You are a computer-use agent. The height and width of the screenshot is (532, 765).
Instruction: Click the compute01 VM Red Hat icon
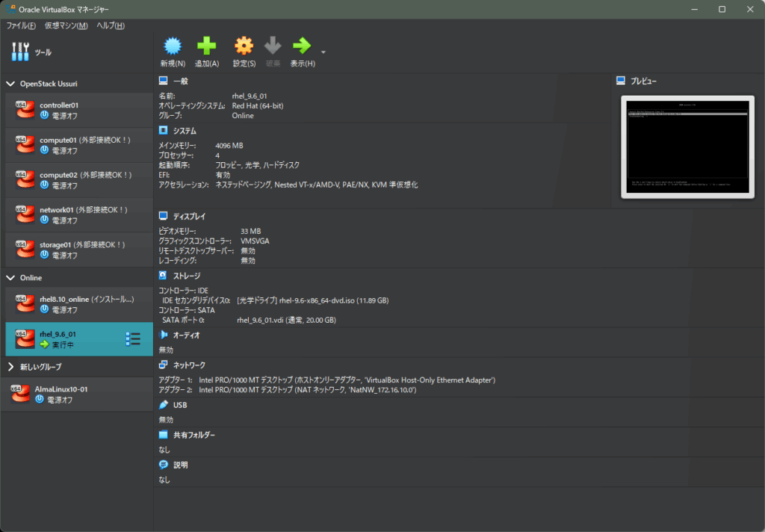tap(25, 145)
